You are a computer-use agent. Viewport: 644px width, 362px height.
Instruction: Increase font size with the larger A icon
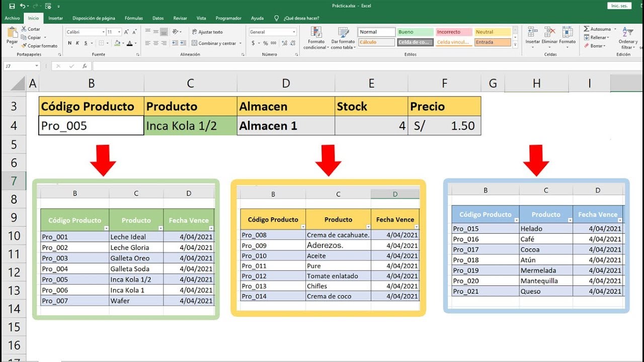[x=126, y=32]
